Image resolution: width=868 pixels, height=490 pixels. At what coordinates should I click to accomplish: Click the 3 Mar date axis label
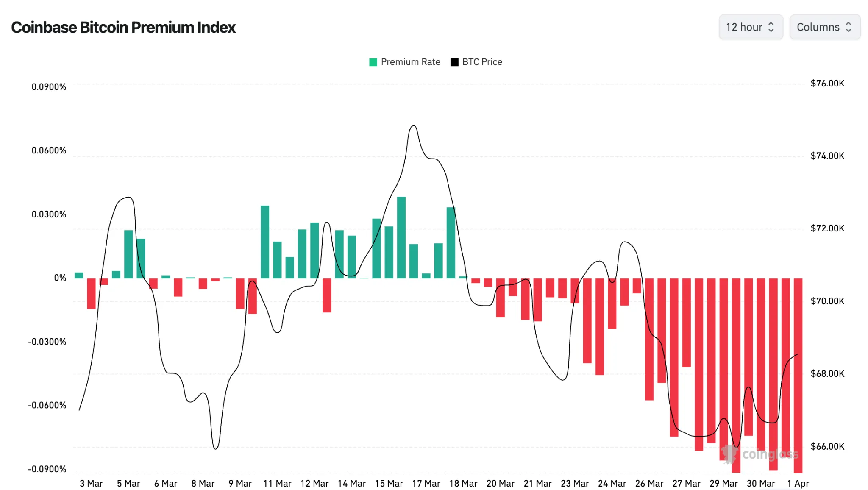[x=91, y=483]
